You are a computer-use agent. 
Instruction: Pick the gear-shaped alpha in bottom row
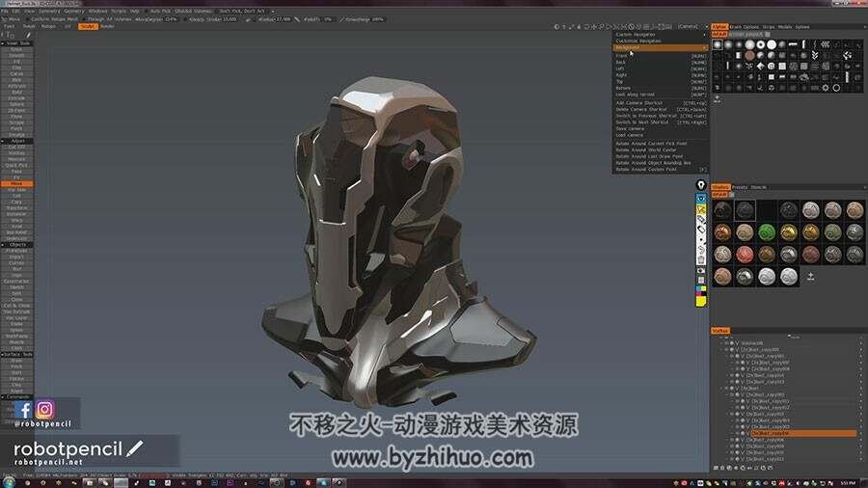point(826,88)
